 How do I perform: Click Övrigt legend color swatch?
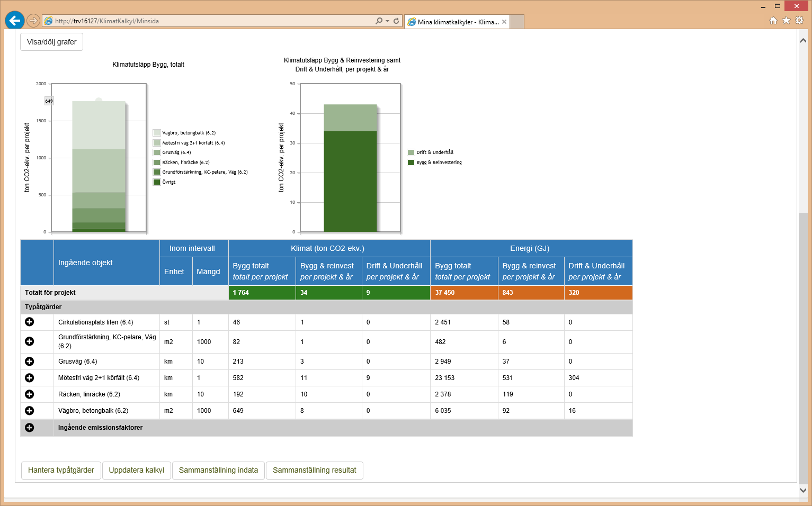pyautogui.click(x=157, y=182)
